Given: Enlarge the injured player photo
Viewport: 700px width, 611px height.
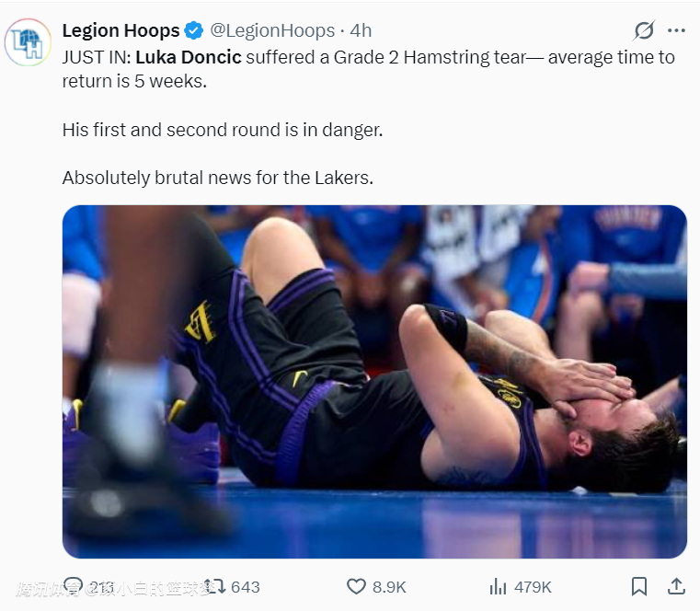Looking at the screenshot, I should pyautogui.click(x=374, y=381).
